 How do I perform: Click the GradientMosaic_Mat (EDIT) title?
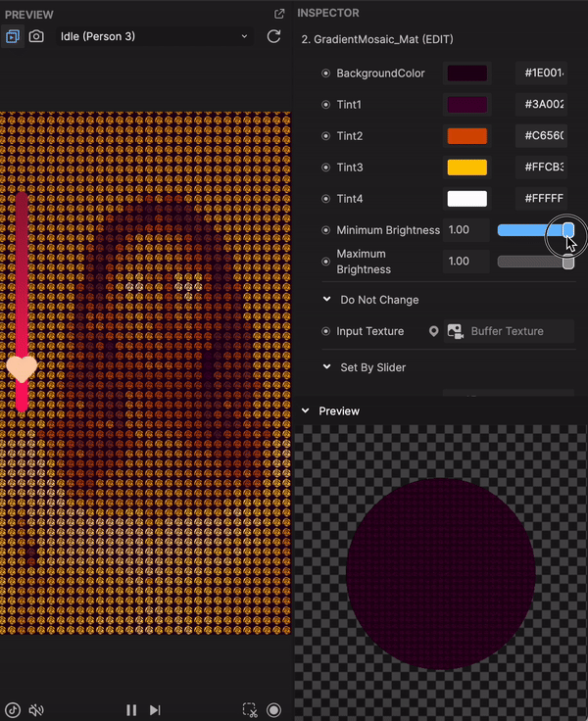point(377,39)
